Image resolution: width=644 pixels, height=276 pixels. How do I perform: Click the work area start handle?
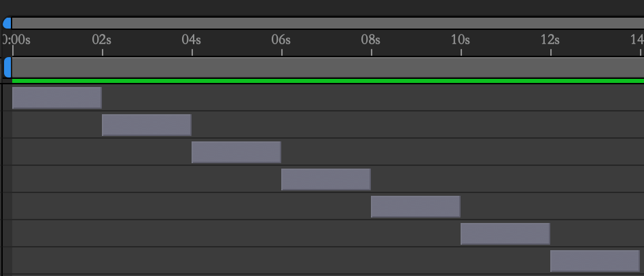coord(7,67)
